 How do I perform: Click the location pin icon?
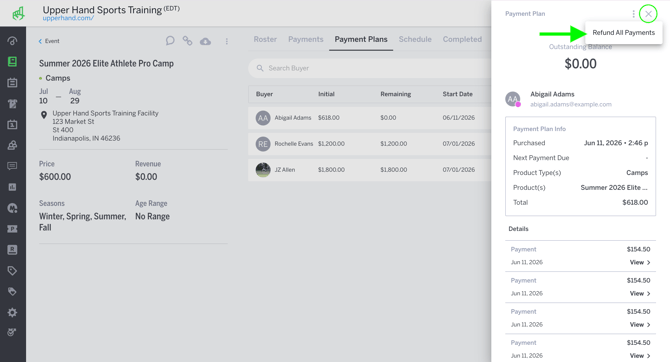pos(44,115)
